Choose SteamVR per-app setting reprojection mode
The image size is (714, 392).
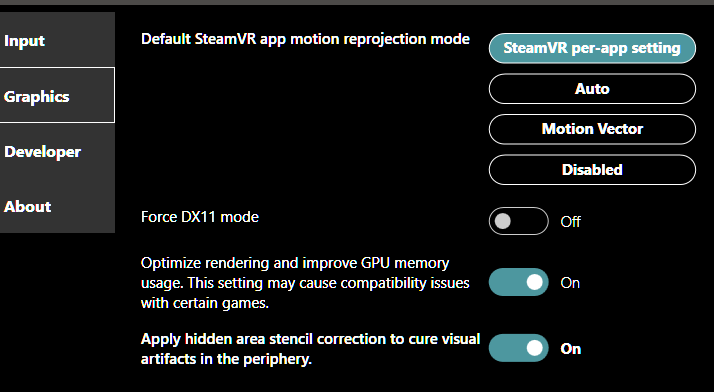click(x=592, y=48)
